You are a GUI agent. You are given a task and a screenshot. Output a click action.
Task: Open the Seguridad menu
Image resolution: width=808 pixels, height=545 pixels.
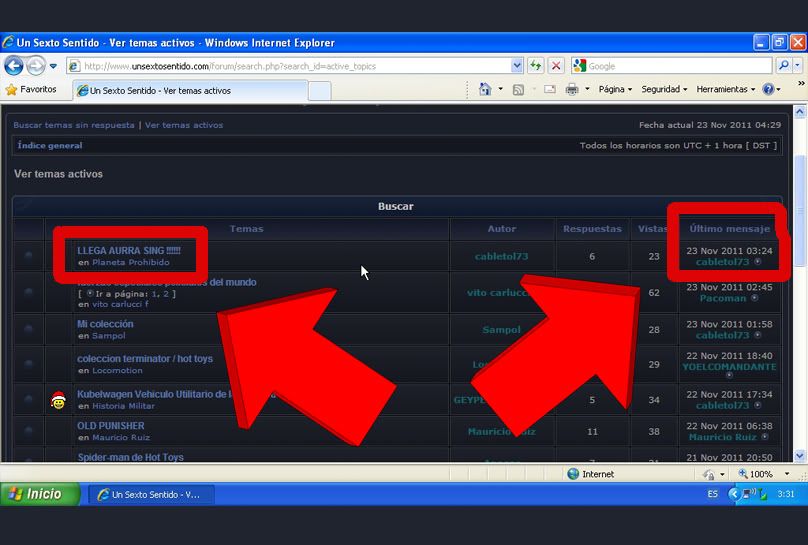tap(664, 89)
